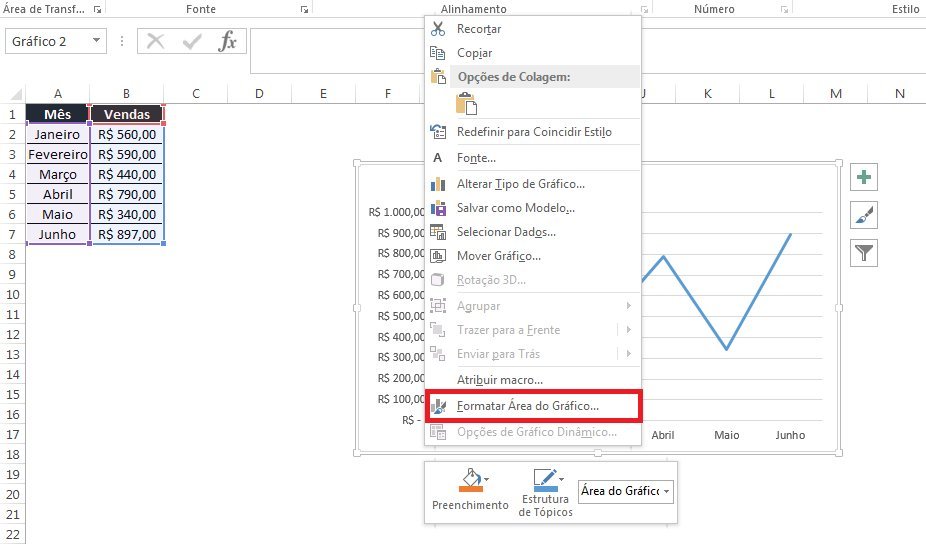Click the Insert Function fx icon

pyautogui.click(x=228, y=41)
